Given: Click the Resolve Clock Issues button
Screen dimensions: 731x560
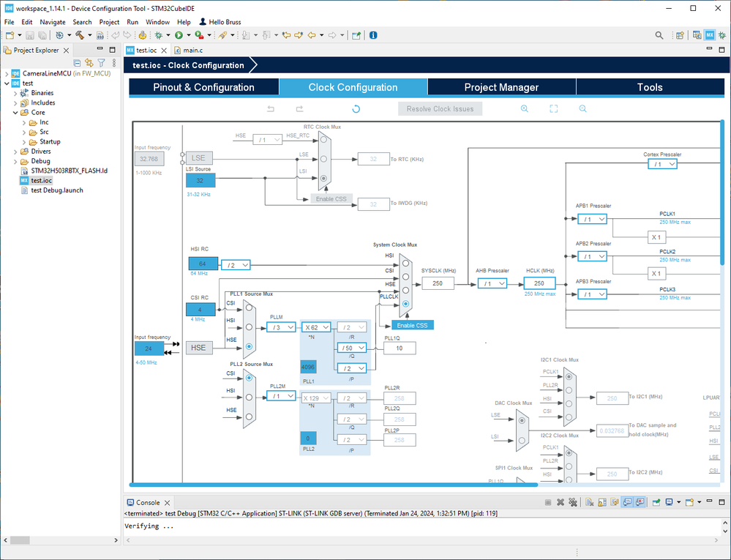Looking at the screenshot, I should (440, 108).
